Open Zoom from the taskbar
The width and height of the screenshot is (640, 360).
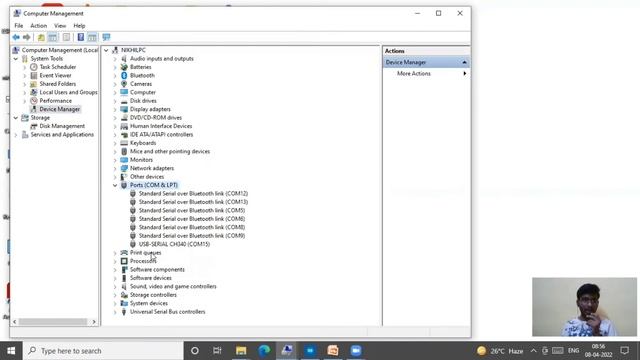pyautogui.click(x=356, y=351)
